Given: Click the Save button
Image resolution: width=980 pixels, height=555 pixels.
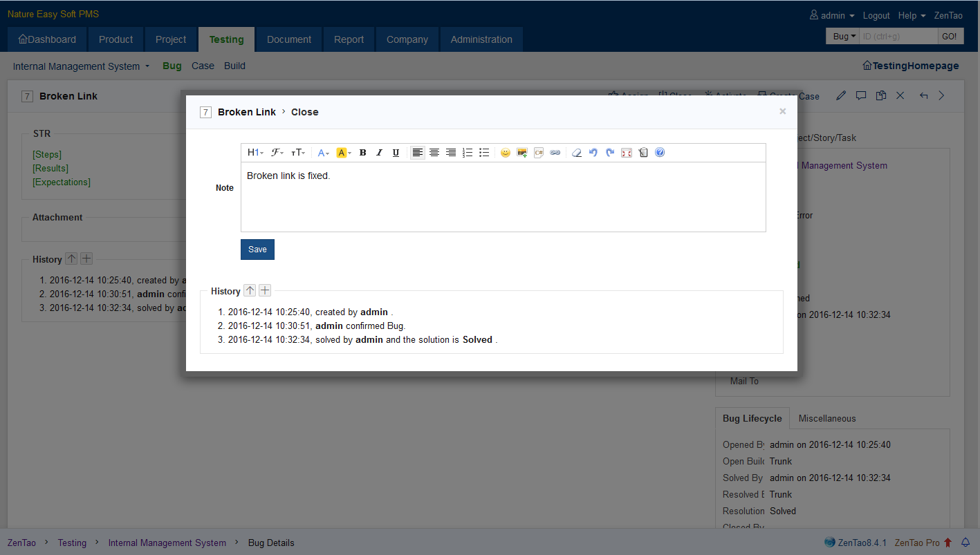Looking at the screenshot, I should point(257,250).
